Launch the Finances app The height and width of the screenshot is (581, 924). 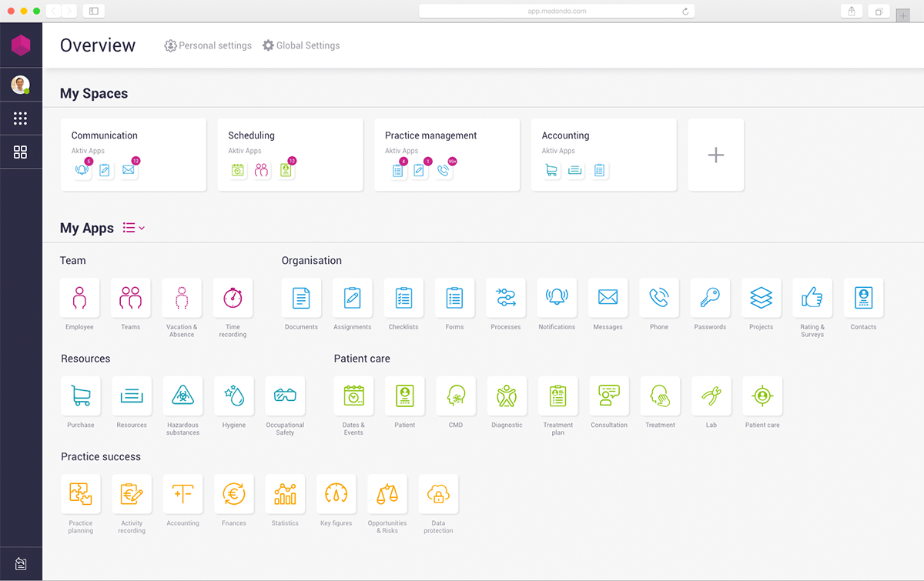pyautogui.click(x=234, y=494)
